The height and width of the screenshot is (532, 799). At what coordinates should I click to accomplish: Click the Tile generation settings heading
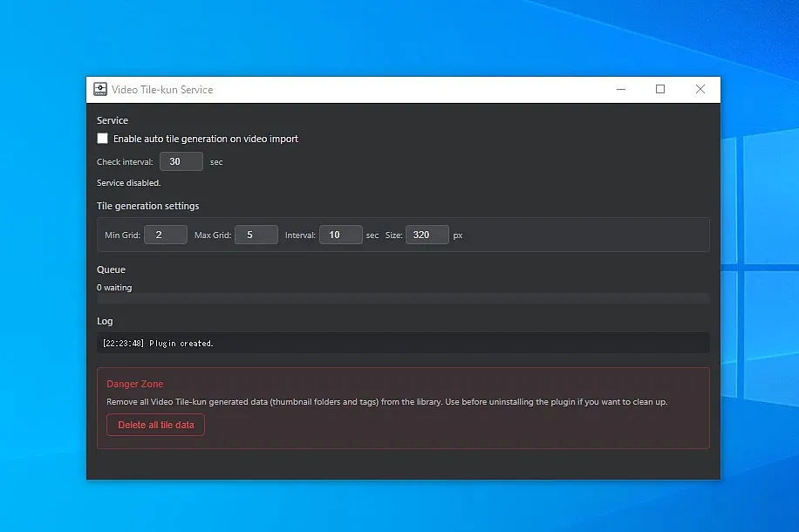(147, 206)
